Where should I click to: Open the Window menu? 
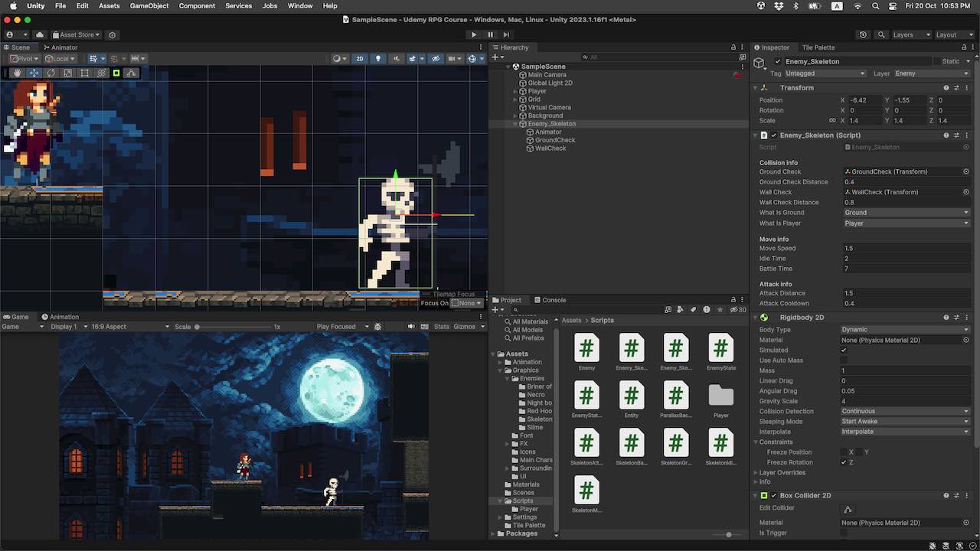click(x=300, y=6)
